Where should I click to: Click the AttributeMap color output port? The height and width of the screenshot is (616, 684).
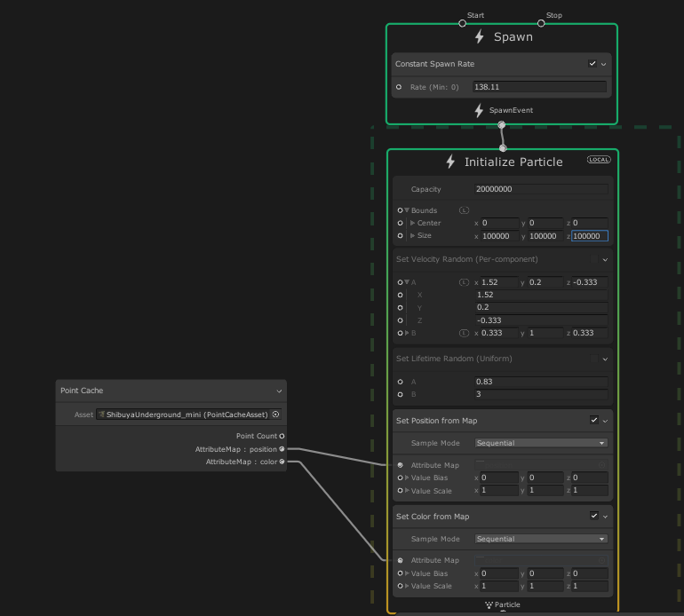click(x=282, y=462)
